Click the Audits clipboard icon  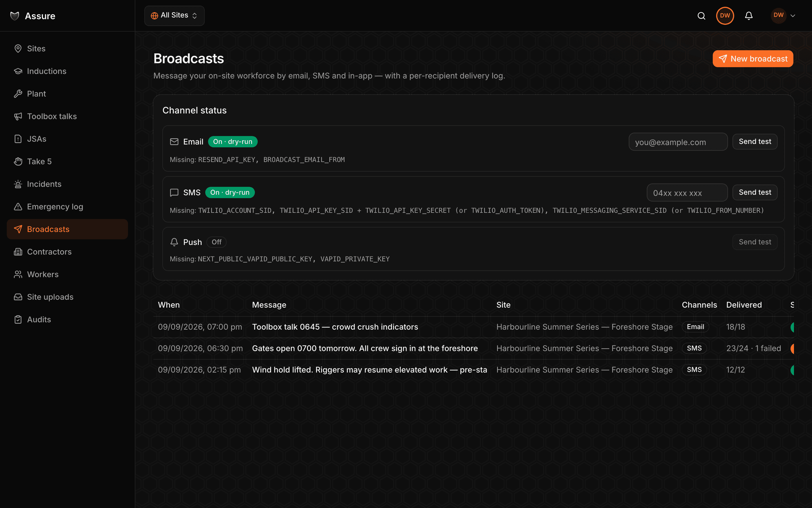click(x=18, y=319)
